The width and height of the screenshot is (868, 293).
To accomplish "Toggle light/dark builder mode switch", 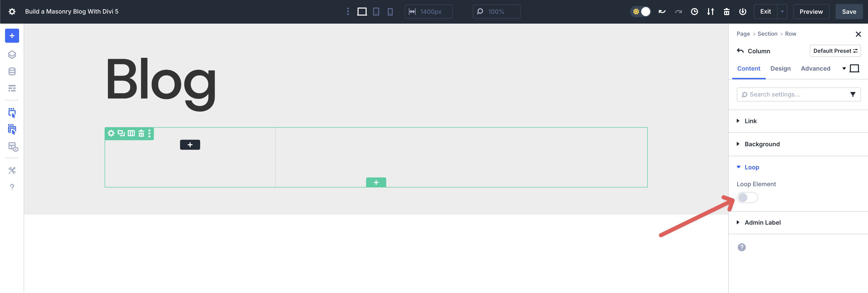I will pyautogui.click(x=640, y=11).
